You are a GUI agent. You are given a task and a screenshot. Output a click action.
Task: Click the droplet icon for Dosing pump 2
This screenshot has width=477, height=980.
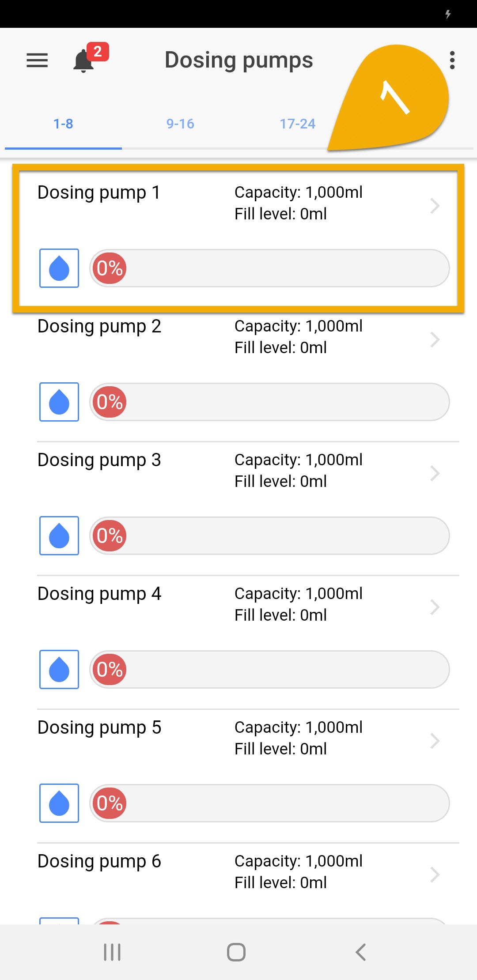point(59,402)
